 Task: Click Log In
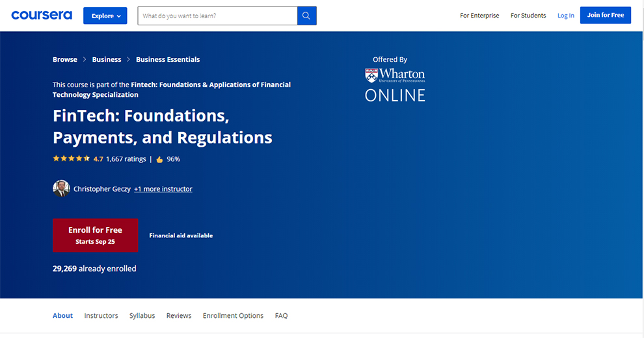coord(565,16)
